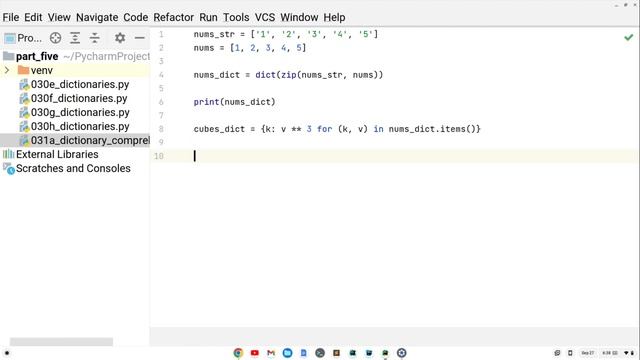Click the Expand All icon in Project panel
Screen dimensions: 640x360
(75, 38)
